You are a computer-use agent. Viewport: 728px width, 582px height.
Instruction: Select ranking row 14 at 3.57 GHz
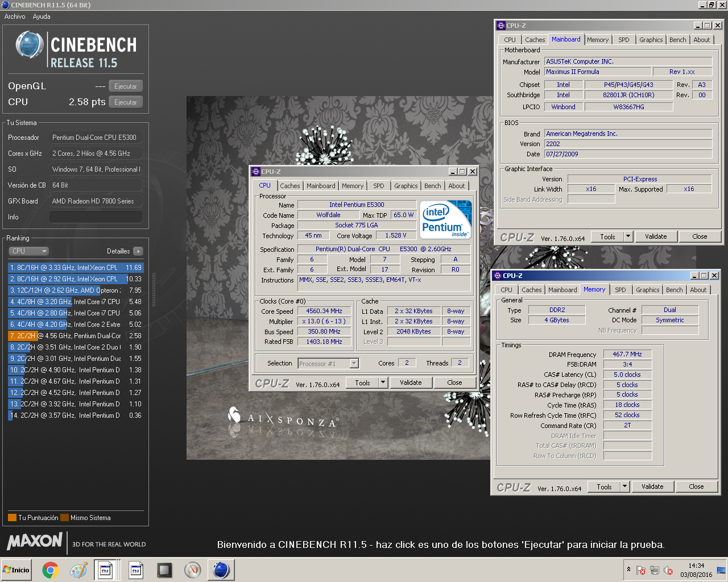click(x=76, y=415)
